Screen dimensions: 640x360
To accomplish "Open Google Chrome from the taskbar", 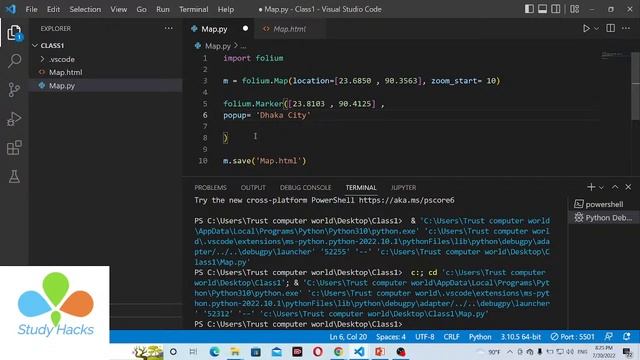I will 338,351.
